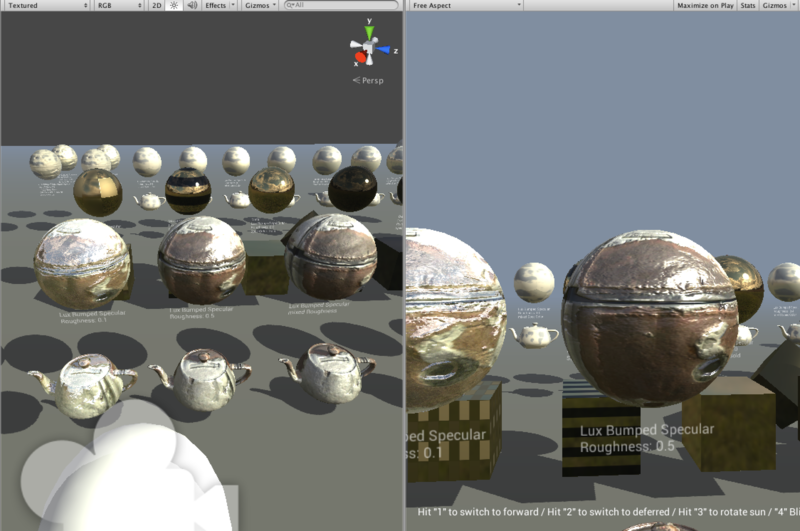800x531 pixels.
Task: Toggle scene lighting with the sun icon
Action: coord(174,5)
